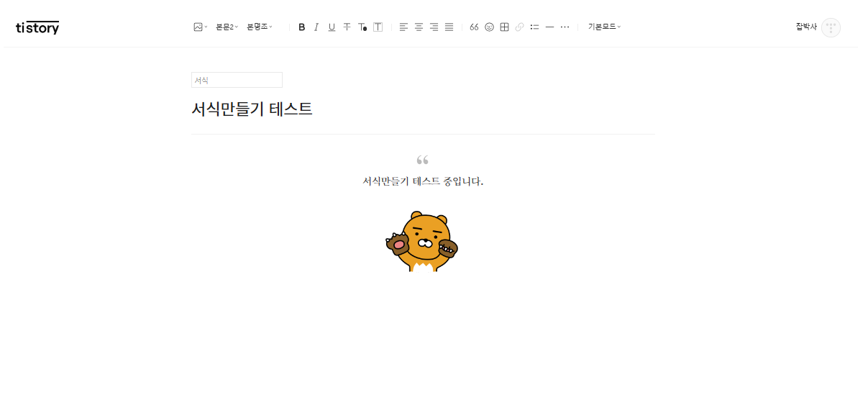
Task: Center align the text
Action: coord(419,27)
